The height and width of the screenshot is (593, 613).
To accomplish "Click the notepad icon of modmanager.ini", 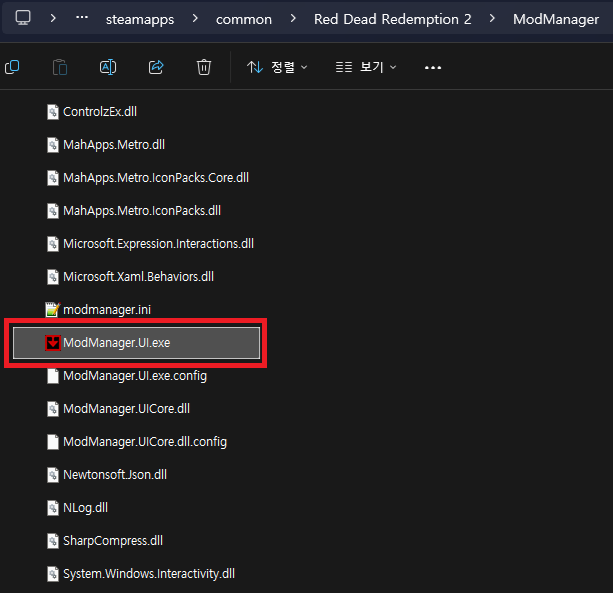I will [53, 310].
